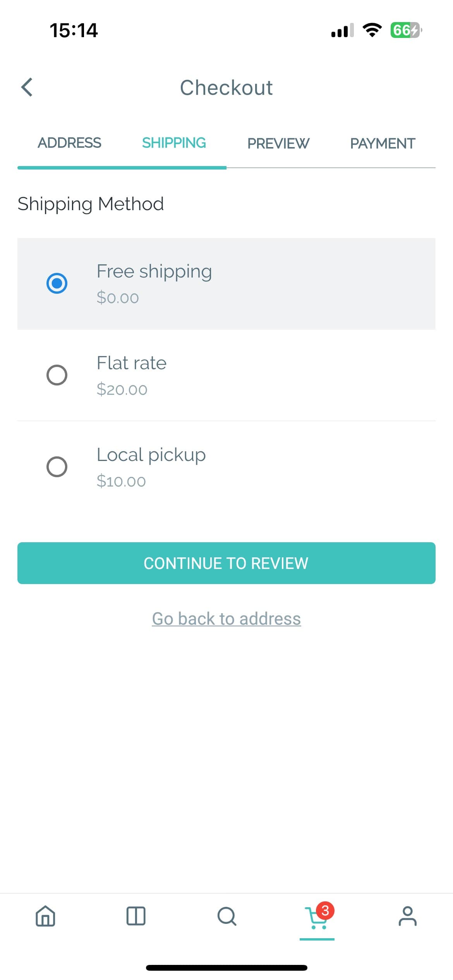Tap the battery indicator in status bar
This screenshot has height=980, width=453.
405,30
